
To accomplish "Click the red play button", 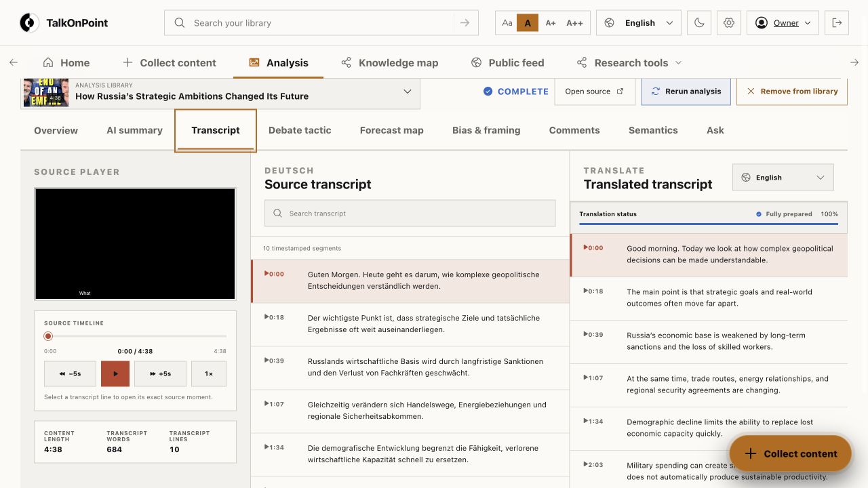I will [115, 373].
